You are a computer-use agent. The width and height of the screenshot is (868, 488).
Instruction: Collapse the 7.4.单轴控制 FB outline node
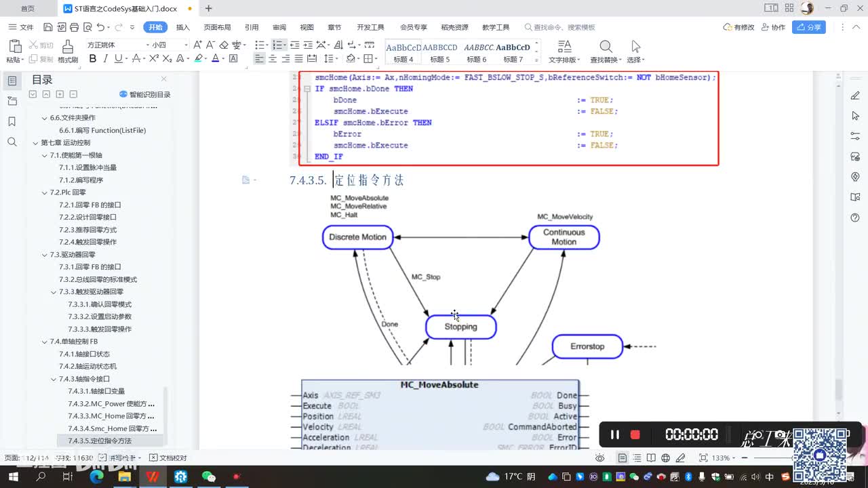click(45, 342)
